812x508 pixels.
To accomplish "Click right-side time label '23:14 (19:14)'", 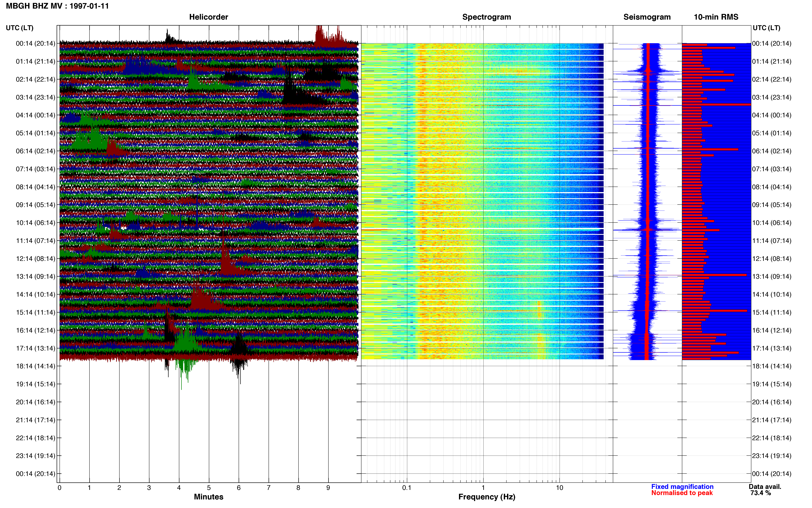I will point(772,456).
